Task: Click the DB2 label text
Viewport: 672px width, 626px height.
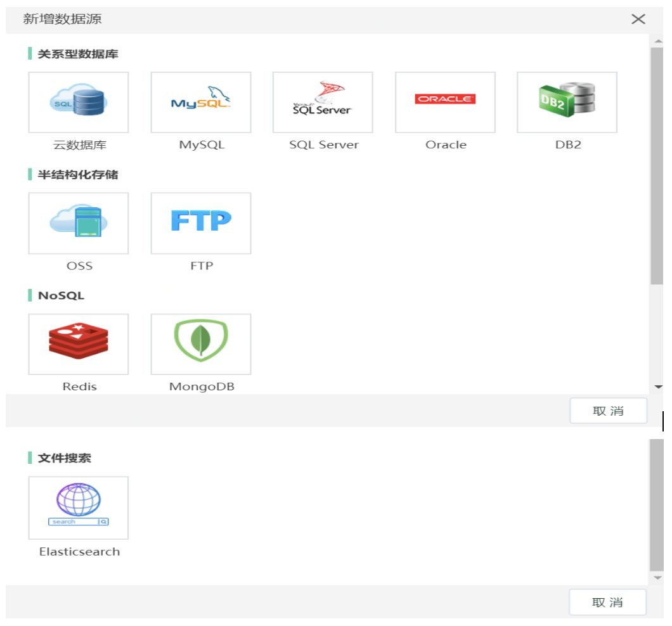Action: (x=568, y=145)
